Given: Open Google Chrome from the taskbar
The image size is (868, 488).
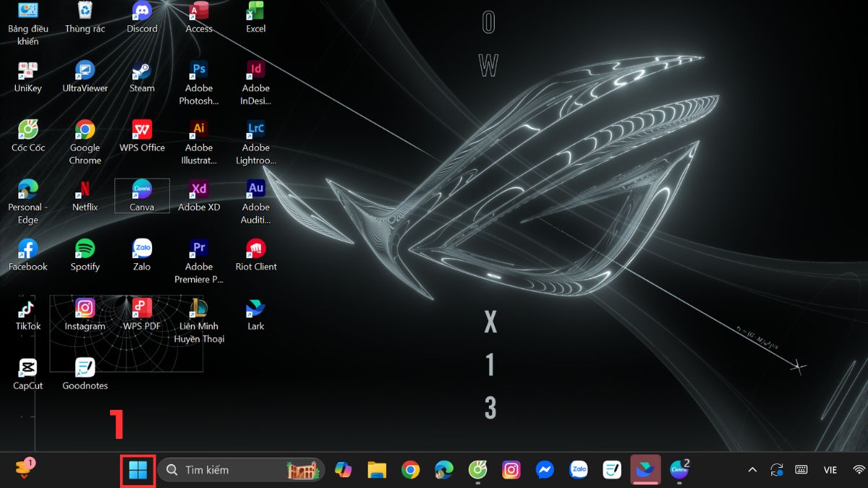Looking at the screenshot, I should click(410, 469).
